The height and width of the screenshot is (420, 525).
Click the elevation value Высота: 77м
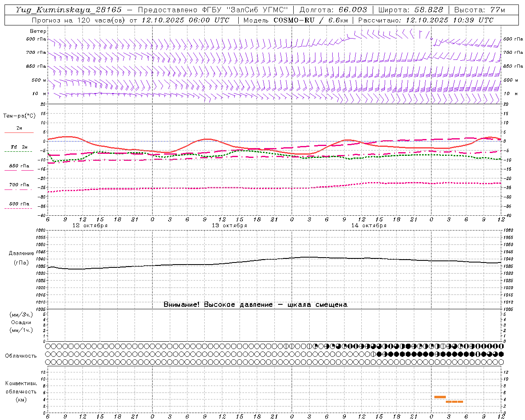point(479,10)
